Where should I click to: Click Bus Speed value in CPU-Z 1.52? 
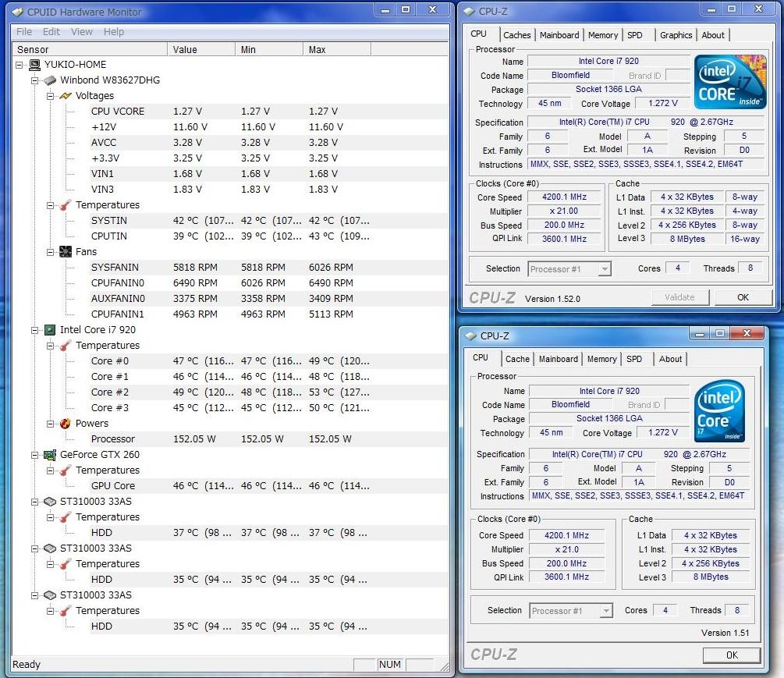click(x=564, y=225)
